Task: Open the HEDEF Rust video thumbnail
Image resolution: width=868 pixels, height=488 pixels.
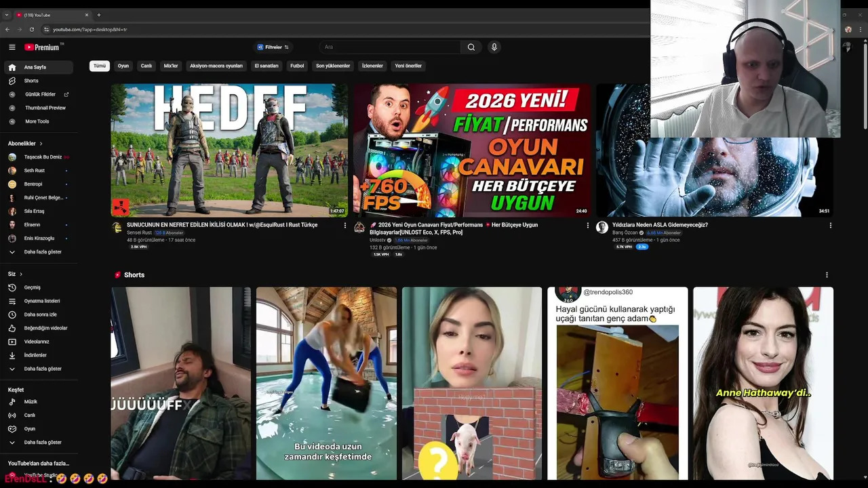Action: pyautogui.click(x=229, y=150)
